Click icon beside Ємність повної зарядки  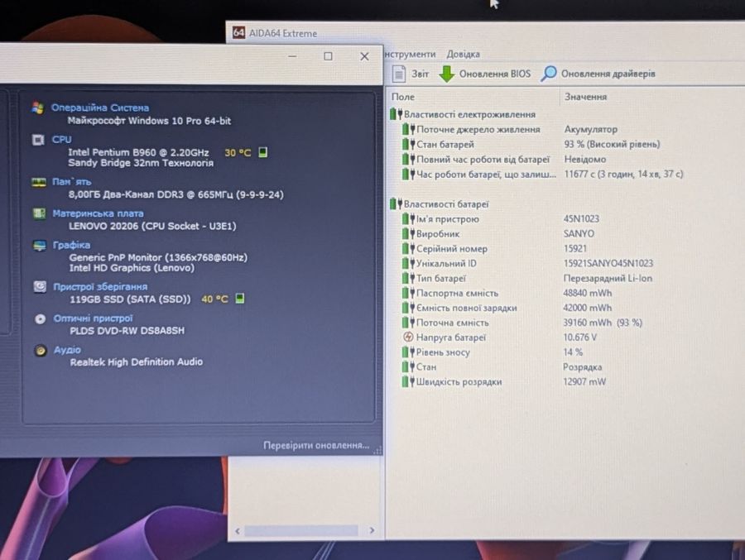408,308
